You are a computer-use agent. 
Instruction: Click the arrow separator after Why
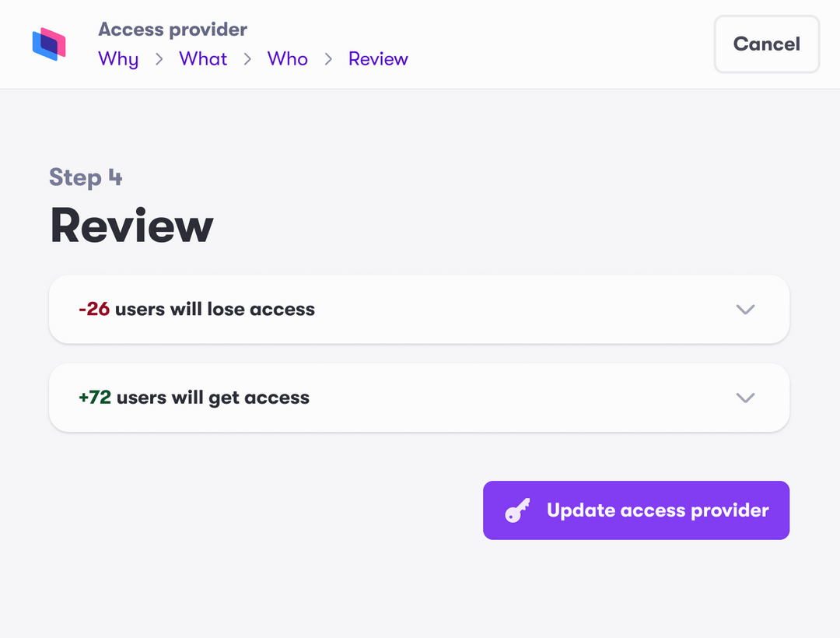[158, 59]
